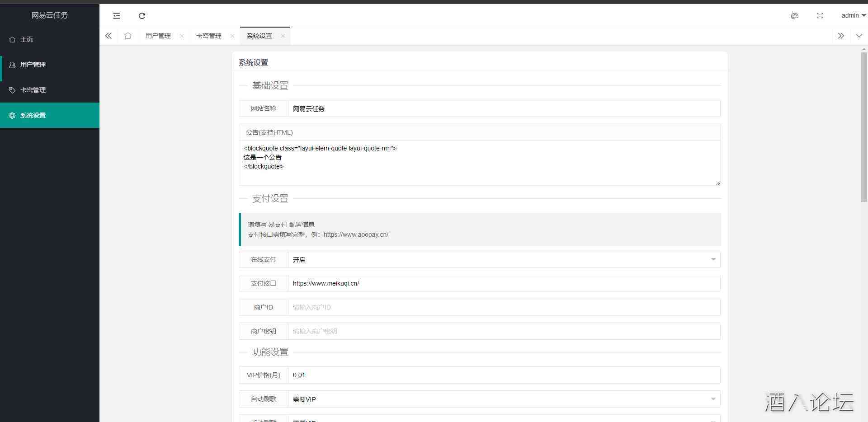Close the 用户管理 tab
This screenshot has height=422, width=868.
tap(182, 36)
